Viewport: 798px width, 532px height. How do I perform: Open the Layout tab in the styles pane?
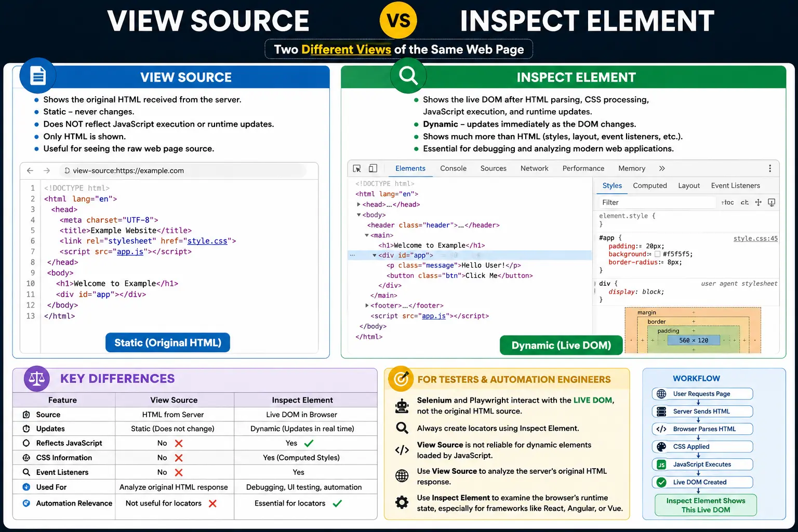[x=689, y=185]
